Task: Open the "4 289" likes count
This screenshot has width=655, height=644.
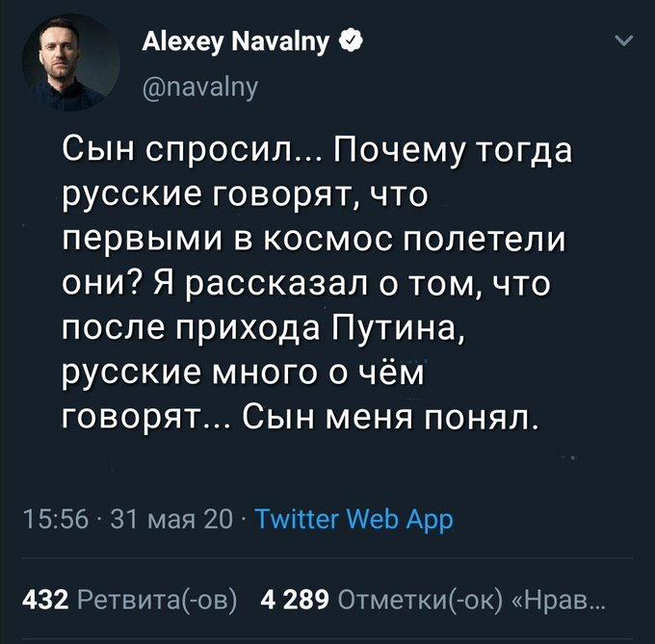Action: (295, 603)
